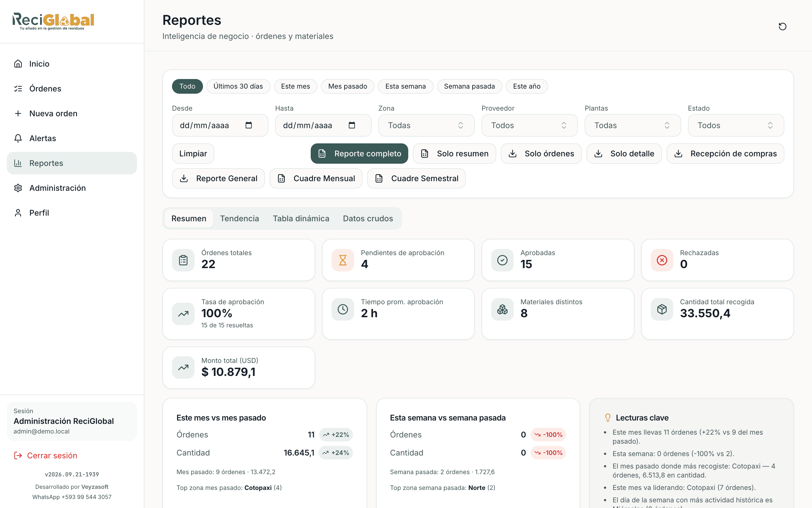Click the Hasta date input field
The image size is (812, 508).
point(323,125)
